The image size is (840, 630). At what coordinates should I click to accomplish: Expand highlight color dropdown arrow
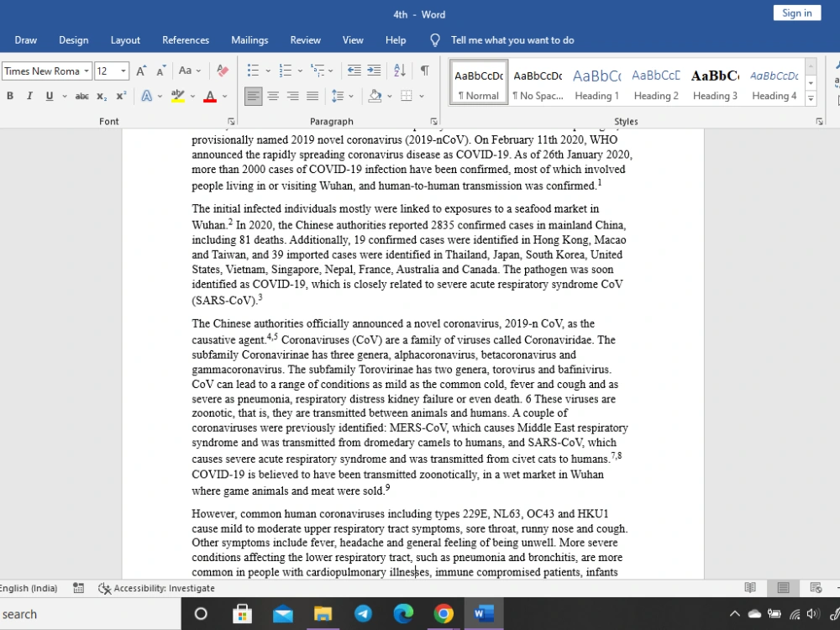tap(192, 96)
